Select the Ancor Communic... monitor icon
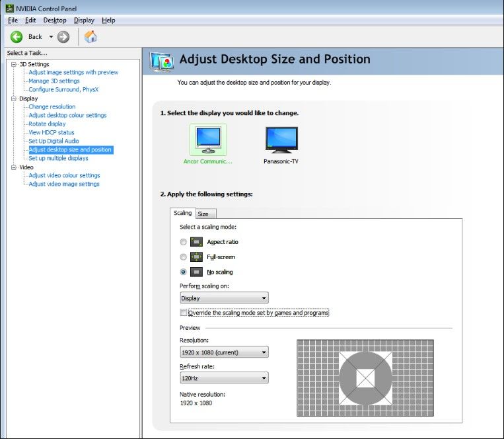The image size is (504, 439). tap(208, 140)
